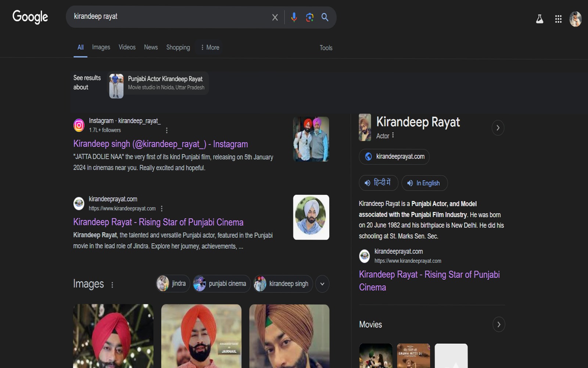The width and height of the screenshot is (588, 368).
Task: Open 'Kirandeep singh (@kirandeep_rayat_) - Instagram' link
Action: point(161,144)
